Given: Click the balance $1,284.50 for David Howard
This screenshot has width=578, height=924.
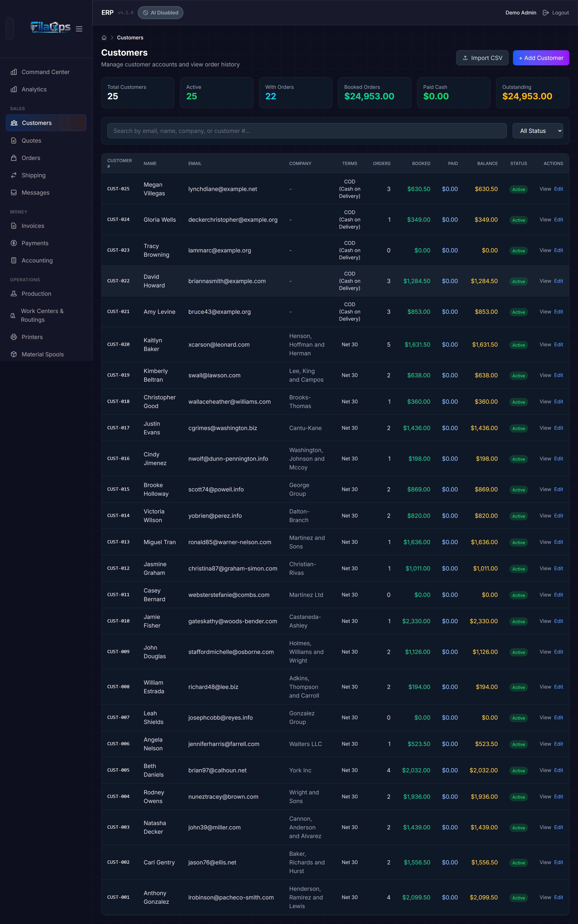Looking at the screenshot, I should click(484, 281).
